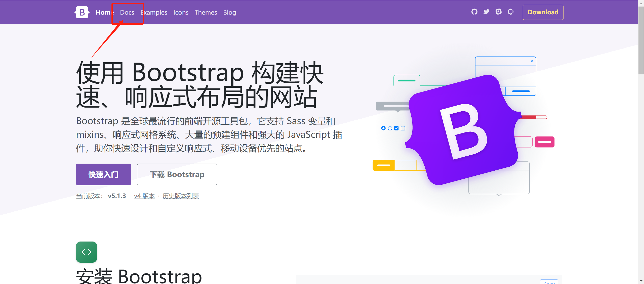Click the vertical page scrollbar thumb
Image resolution: width=644 pixels, height=284 pixels.
click(641, 40)
